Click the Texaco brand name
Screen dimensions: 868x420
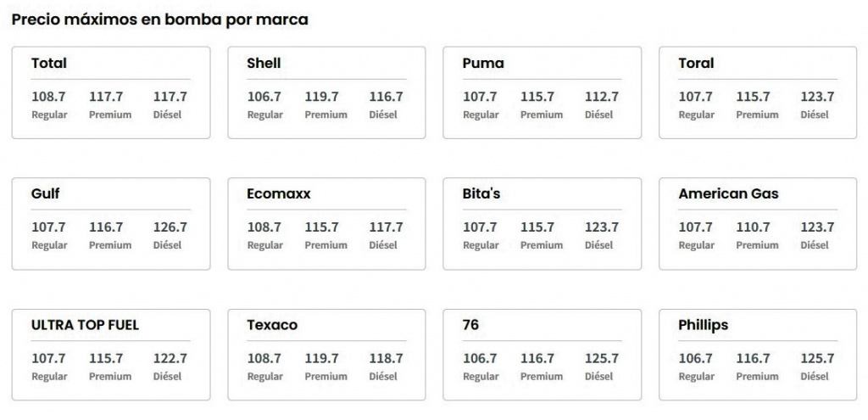pyautogui.click(x=272, y=325)
